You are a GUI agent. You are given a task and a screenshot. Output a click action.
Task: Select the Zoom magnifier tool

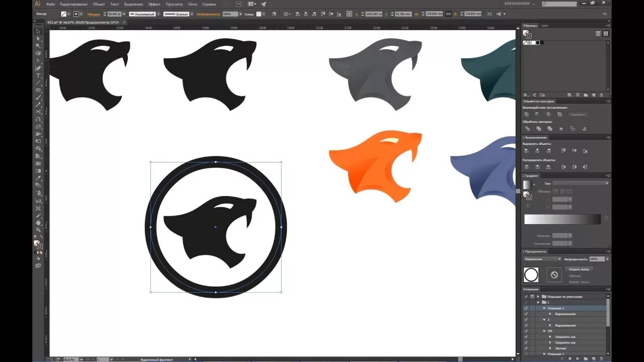[x=38, y=230]
